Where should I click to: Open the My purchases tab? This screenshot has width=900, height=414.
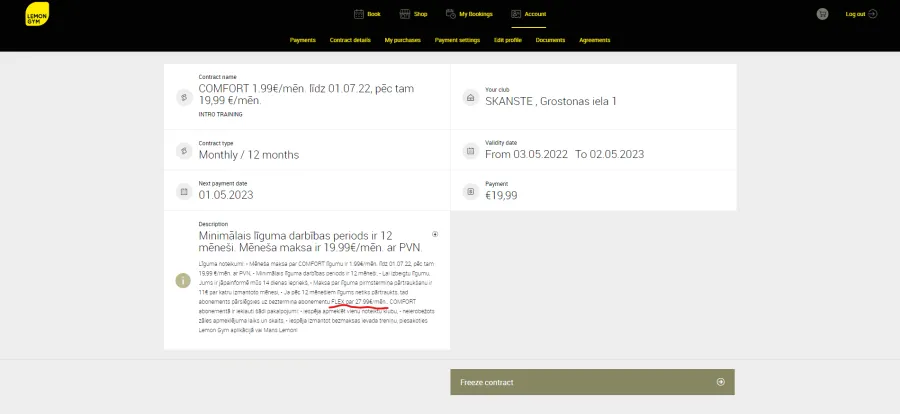(402, 40)
